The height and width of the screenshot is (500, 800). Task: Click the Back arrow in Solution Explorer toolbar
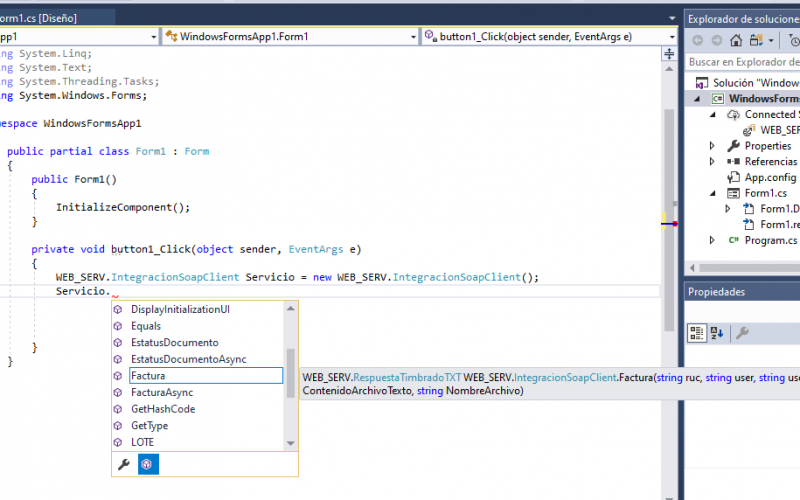pyautogui.click(x=697, y=41)
